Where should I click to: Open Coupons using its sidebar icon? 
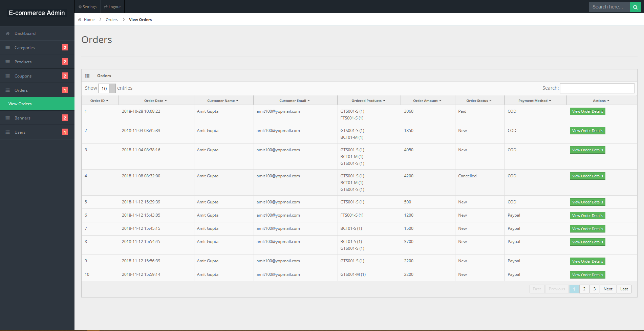coord(7,76)
